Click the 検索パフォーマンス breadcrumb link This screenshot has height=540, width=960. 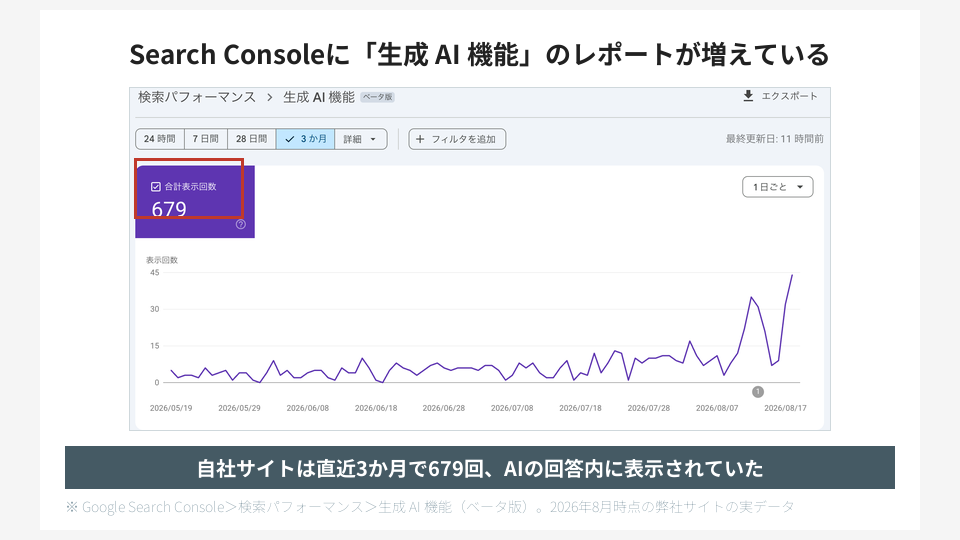197,97
